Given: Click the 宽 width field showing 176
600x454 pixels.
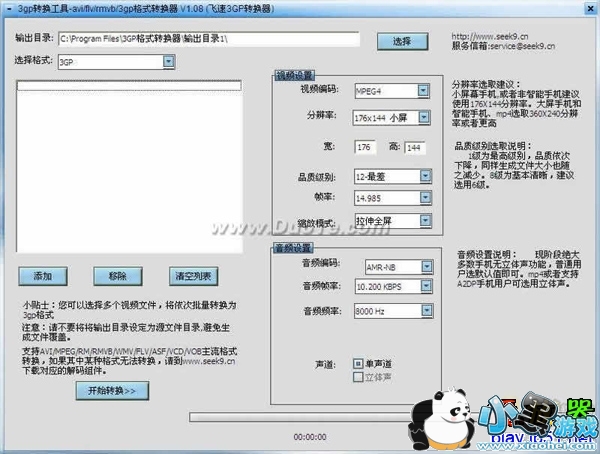Looking at the screenshot, I should point(365,147).
